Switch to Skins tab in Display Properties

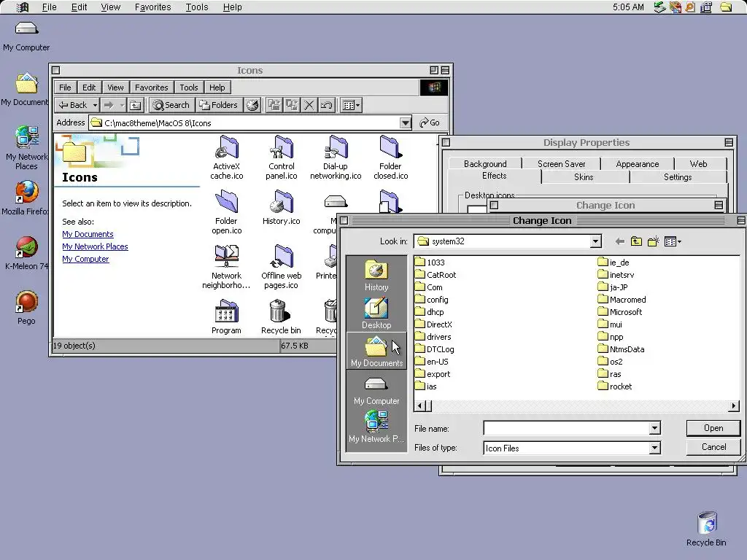pos(584,177)
